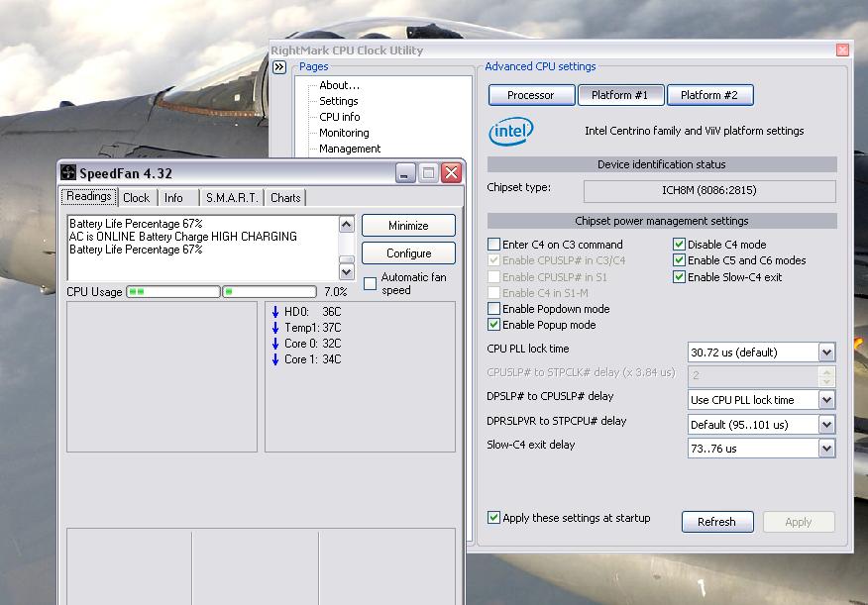Click the Temp1 temperature down arrow icon
Screen dimensions: 868x605
(275, 328)
